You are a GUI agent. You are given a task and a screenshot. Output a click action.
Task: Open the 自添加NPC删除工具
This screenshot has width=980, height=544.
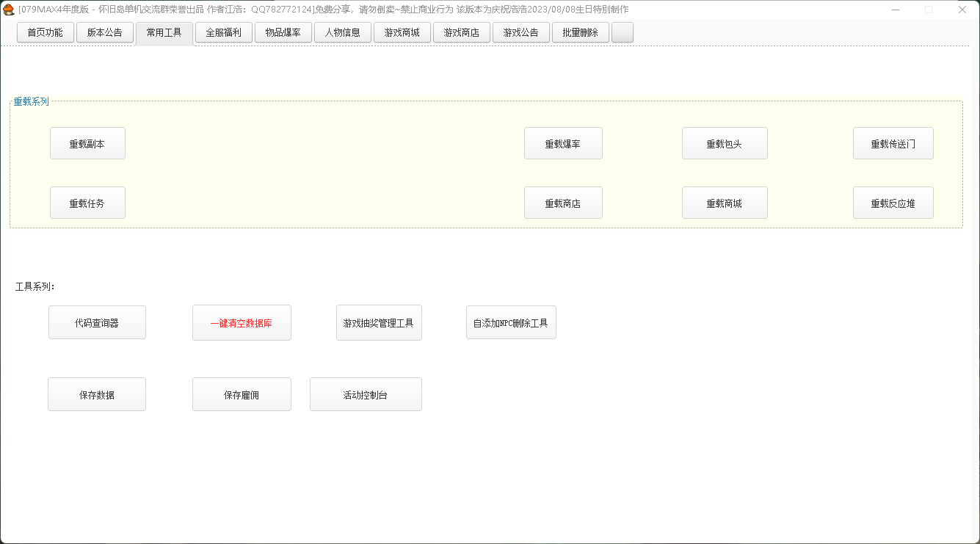pyautogui.click(x=511, y=323)
